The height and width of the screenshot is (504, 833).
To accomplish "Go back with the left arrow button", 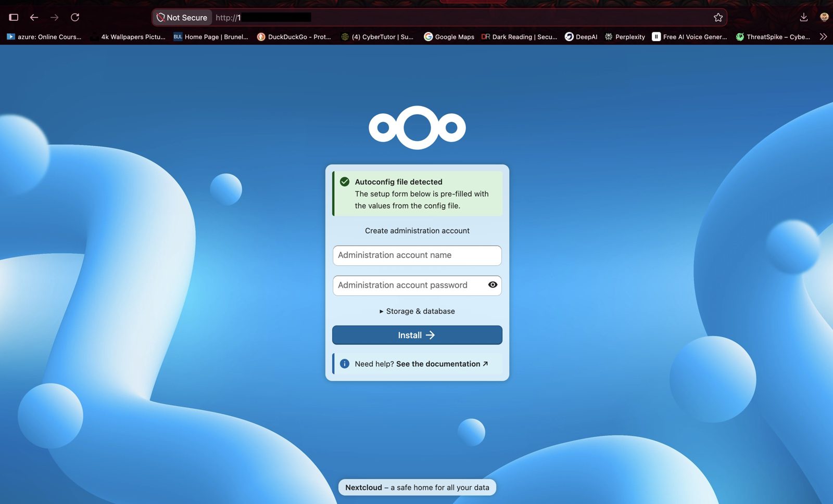I will (34, 17).
